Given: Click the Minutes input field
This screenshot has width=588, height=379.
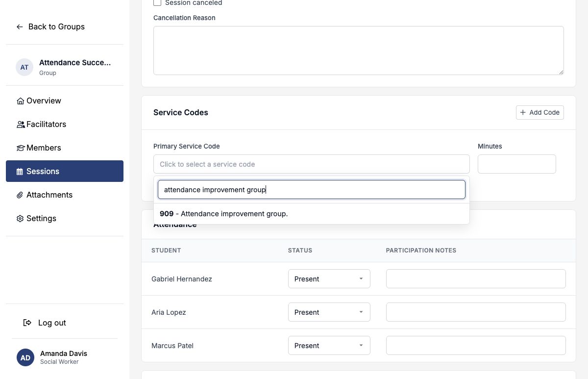Looking at the screenshot, I should 517,164.
